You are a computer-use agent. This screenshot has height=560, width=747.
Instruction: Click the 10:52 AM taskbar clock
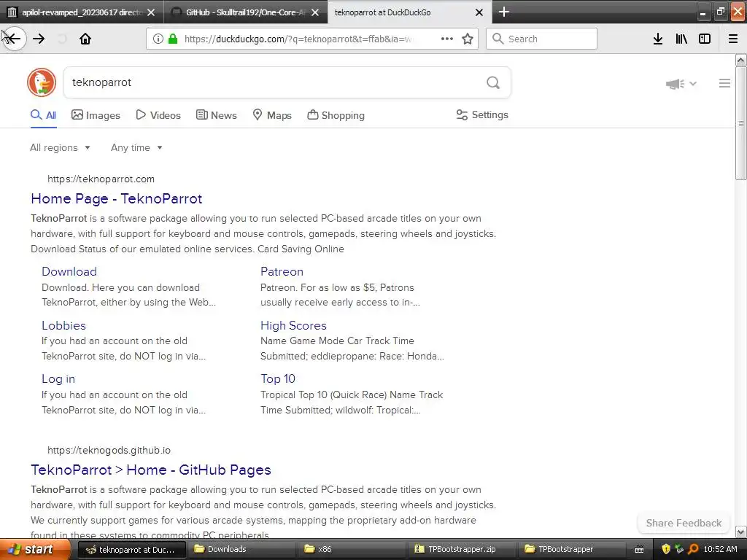point(720,550)
